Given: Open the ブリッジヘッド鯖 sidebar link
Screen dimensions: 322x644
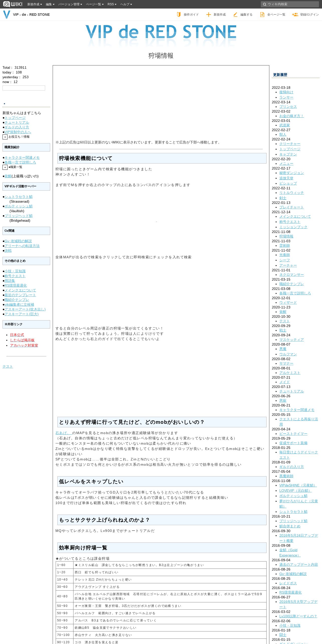Looking at the screenshot, I should tap(19, 216).
